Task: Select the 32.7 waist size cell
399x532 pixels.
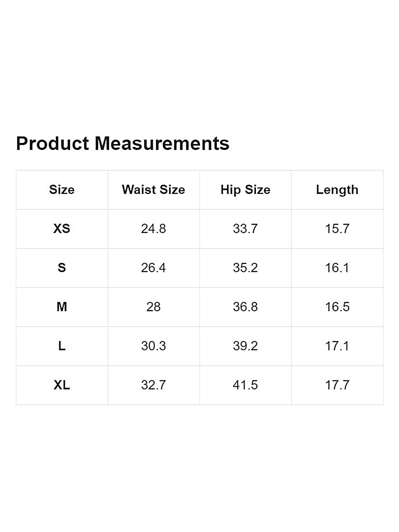Action: tap(153, 385)
